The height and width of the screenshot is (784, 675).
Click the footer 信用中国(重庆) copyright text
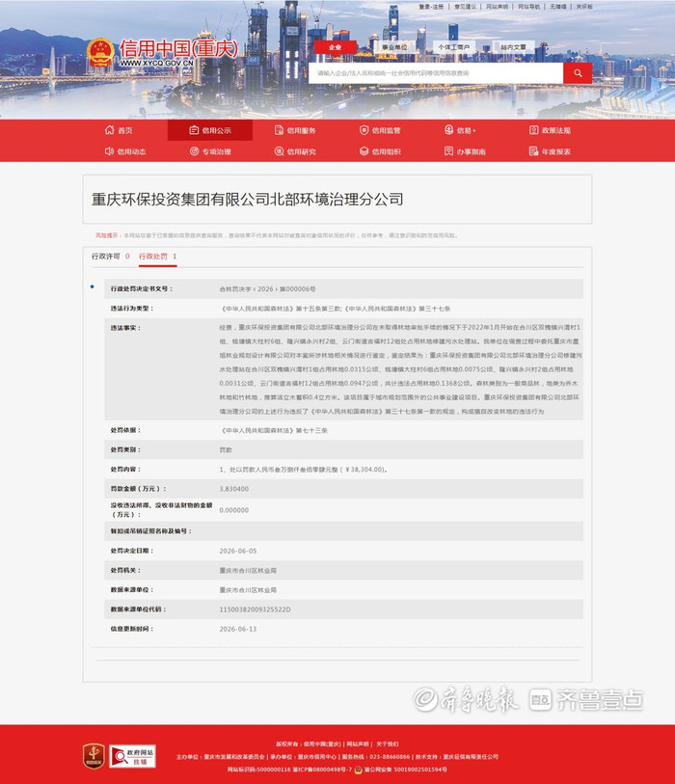322,744
